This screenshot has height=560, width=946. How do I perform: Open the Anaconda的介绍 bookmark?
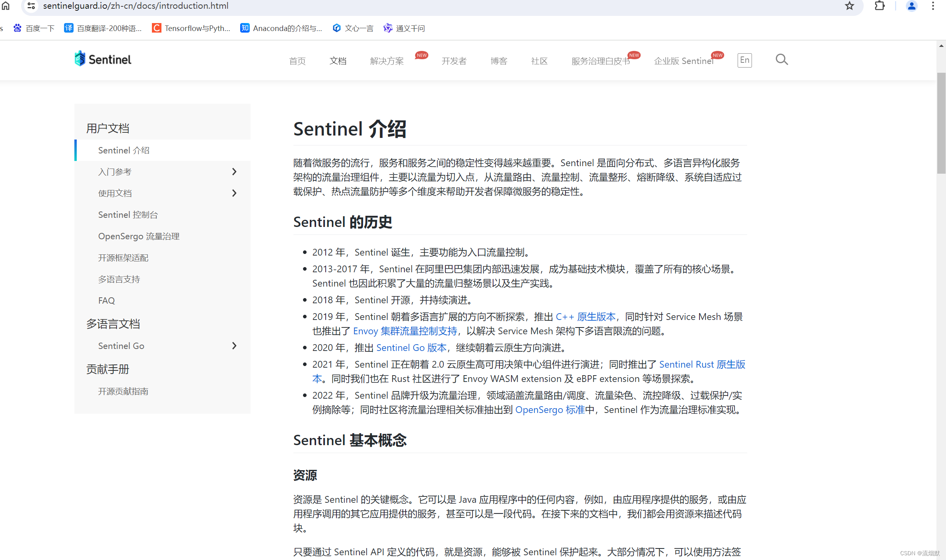point(281,28)
